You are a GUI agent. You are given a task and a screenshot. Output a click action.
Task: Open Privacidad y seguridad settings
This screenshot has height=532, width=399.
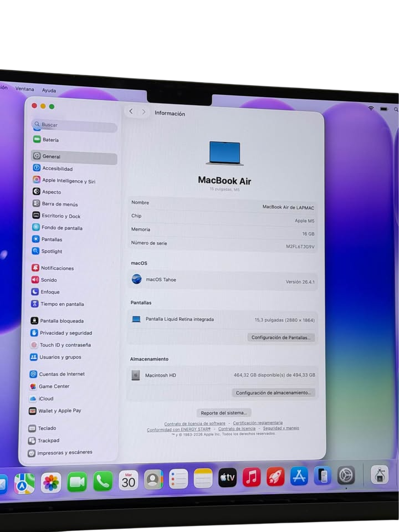point(61,333)
